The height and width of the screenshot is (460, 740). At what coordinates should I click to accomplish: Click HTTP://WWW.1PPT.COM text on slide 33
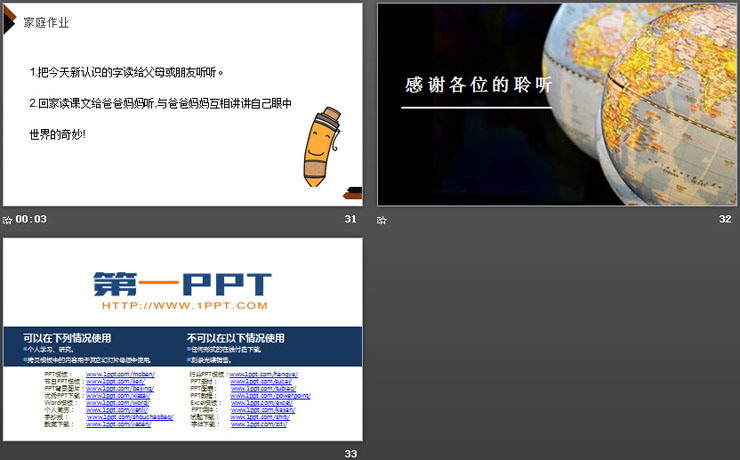(185, 306)
